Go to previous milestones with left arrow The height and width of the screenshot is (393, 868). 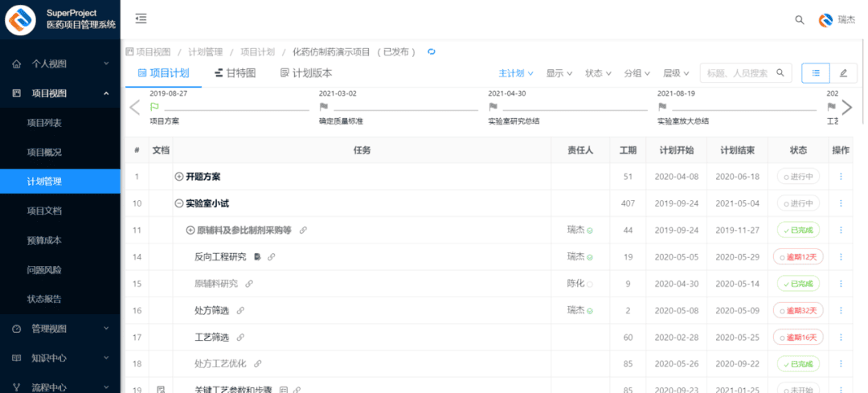coord(134,107)
